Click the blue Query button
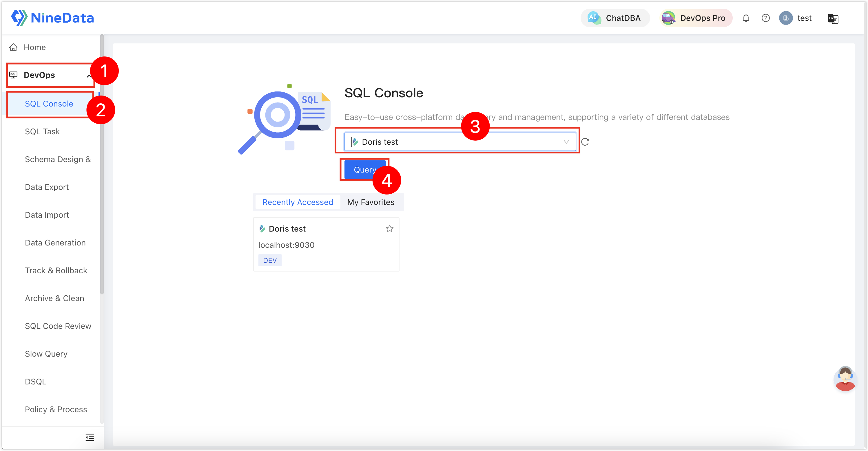Image resolution: width=868 pixels, height=451 pixels. click(x=365, y=170)
